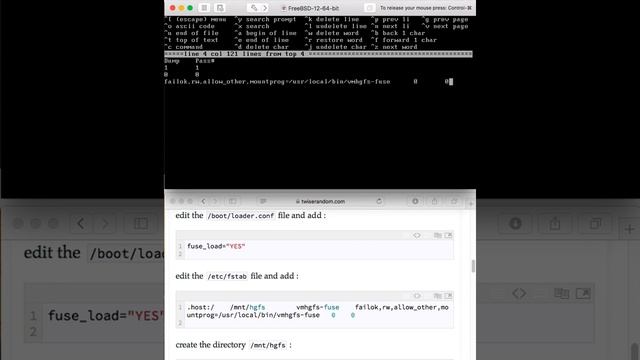Click download icon in enlarged background Safari
Viewport: 640px width, 360px height.
[516, 223]
